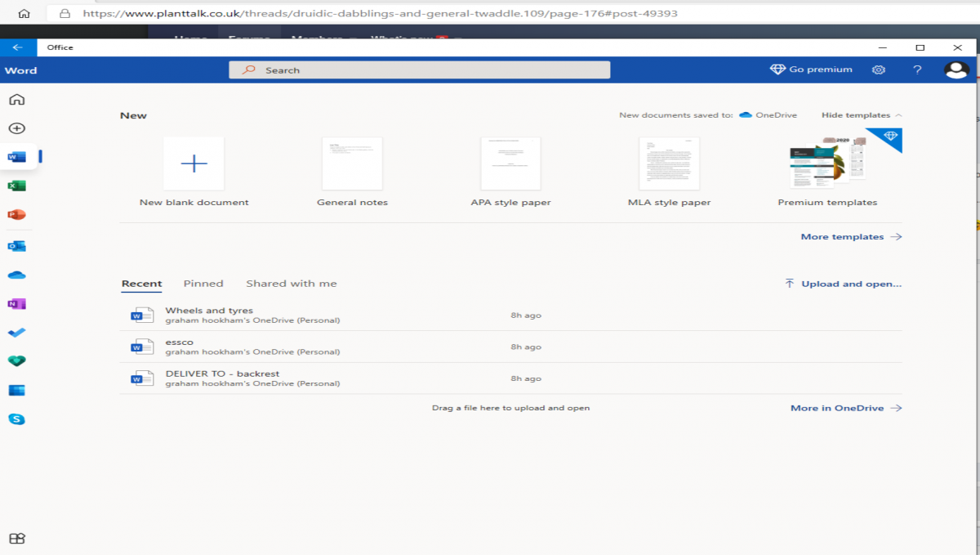Open the Family Safety heart icon in sidebar
The image size is (980, 555).
pyautogui.click(x=16, y=361)
